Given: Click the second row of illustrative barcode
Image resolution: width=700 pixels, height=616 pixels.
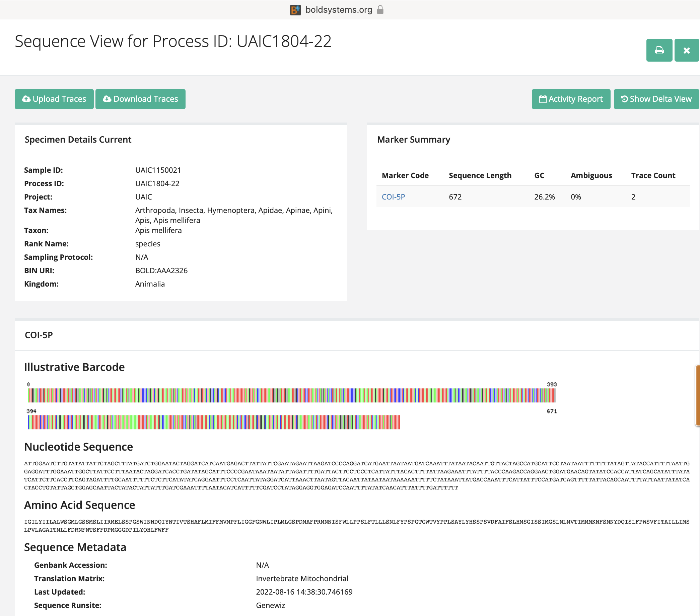Looking at the screenshot, I should (214, 422).
